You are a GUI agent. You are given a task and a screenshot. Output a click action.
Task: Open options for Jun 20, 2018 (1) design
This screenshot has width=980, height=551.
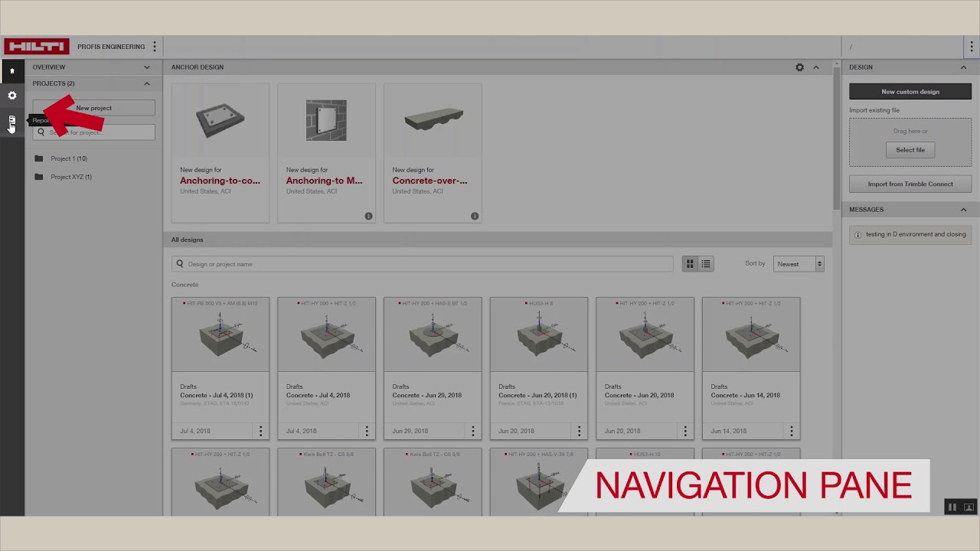[x=579, y=431]
